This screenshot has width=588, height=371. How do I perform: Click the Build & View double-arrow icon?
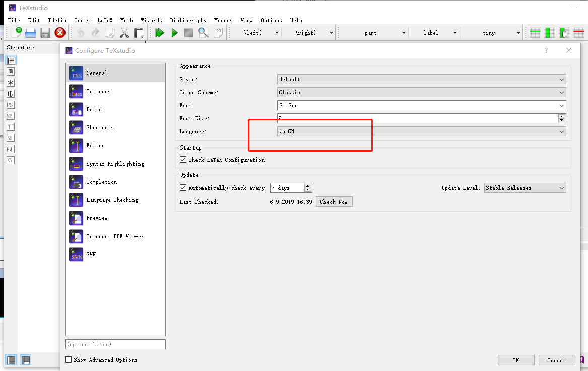160,33
